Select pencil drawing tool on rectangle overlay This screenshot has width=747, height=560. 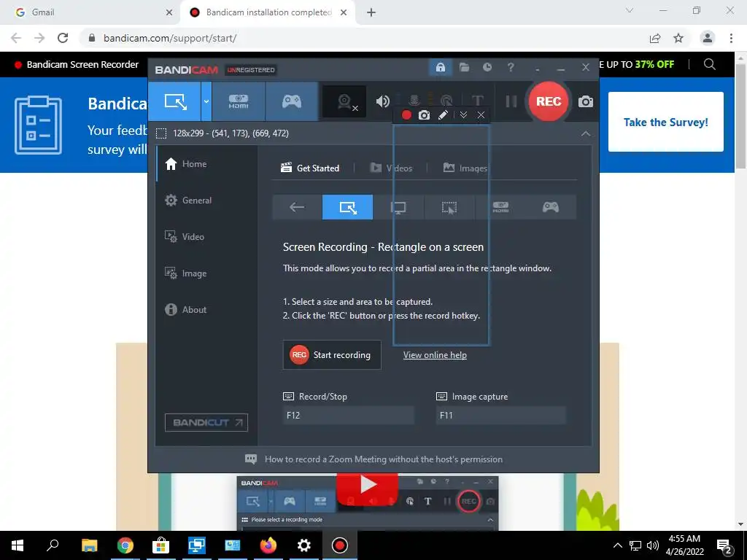pyautogui.click(x=443, y=114)
